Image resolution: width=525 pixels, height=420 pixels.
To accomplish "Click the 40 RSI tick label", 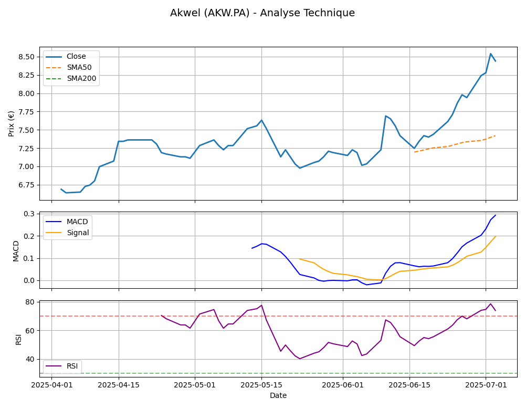I will coord(30,359).
